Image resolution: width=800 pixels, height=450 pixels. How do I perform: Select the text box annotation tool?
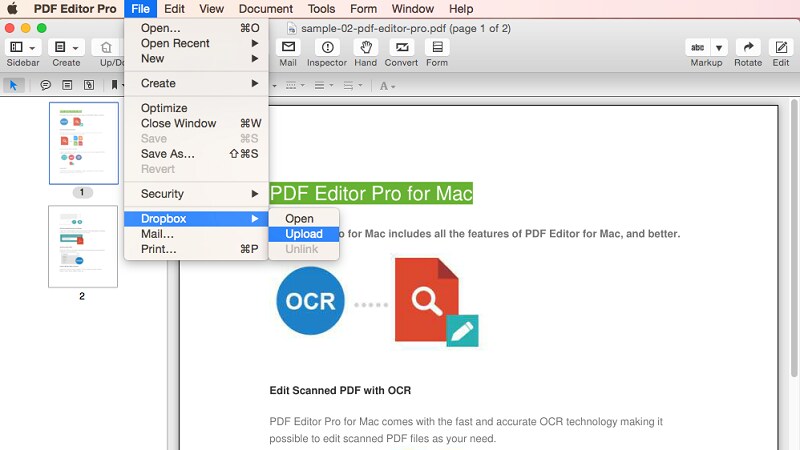(x=67, y=85)
